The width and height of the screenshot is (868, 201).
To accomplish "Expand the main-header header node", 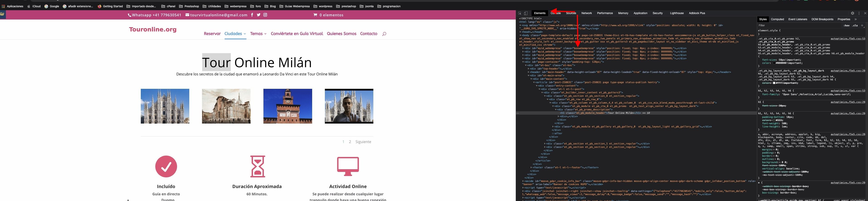I will [529, 72].
